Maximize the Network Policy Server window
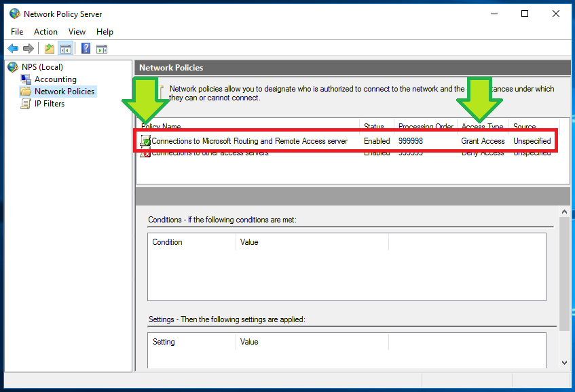This screenshot has height=392, width=575. tap(525, 14)
